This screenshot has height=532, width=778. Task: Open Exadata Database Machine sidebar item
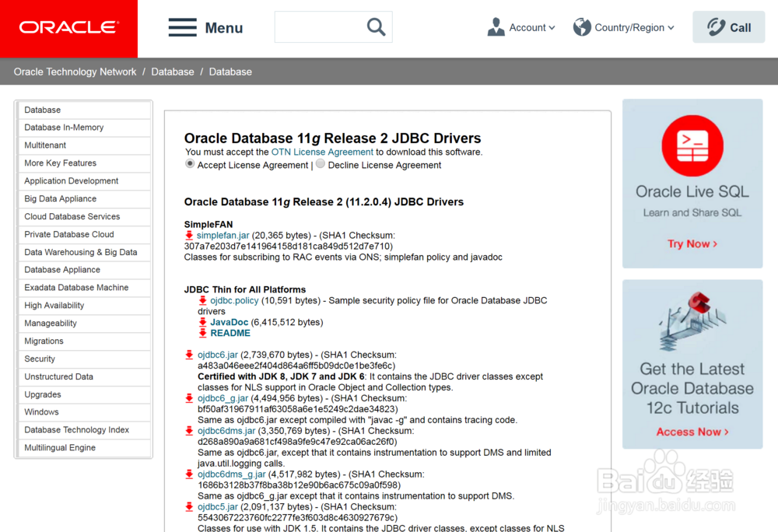coord(84,288)
